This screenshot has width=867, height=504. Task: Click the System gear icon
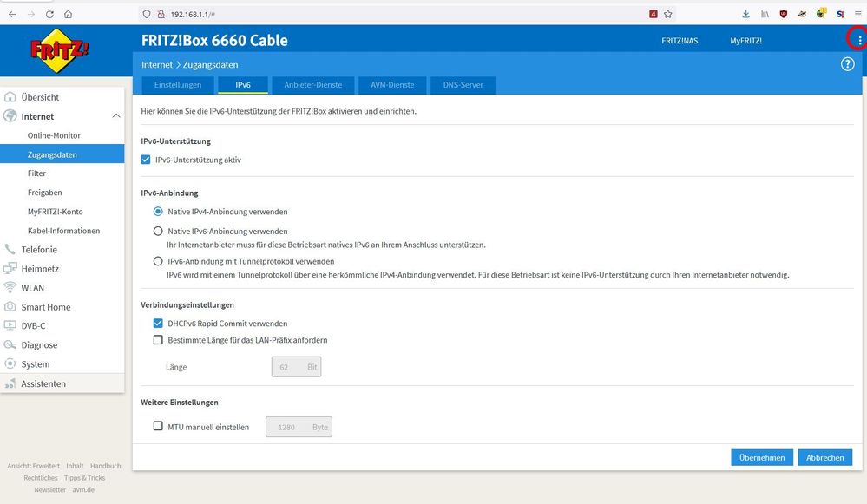[x=10, y=363]
